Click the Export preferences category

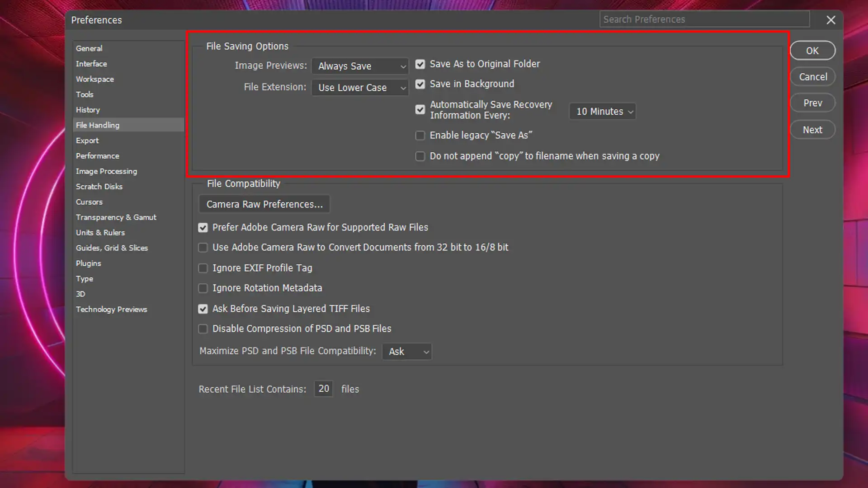(87, 140)
